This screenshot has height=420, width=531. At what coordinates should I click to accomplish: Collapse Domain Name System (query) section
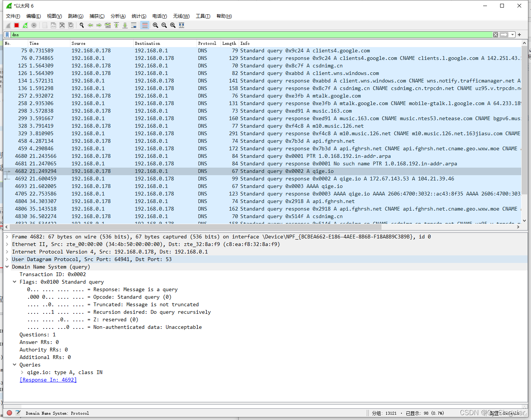pyautogui.click(x=7, y=267)
